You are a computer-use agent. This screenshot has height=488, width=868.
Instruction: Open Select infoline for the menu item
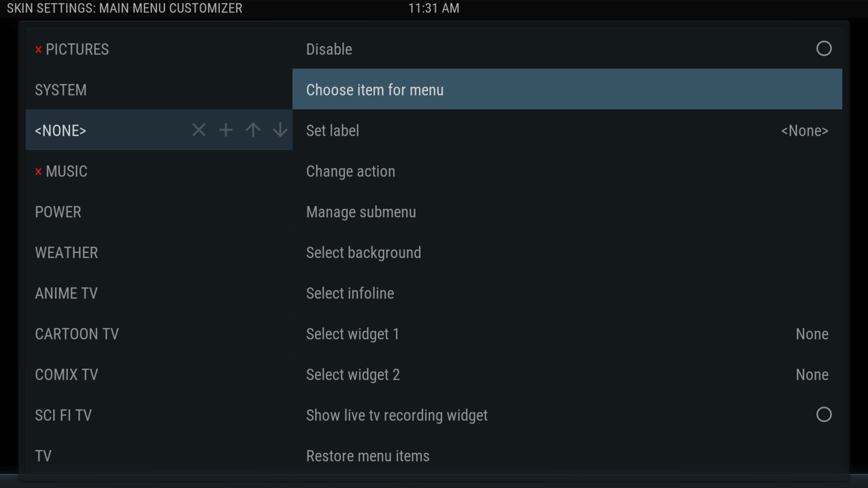tap(350, 293)
